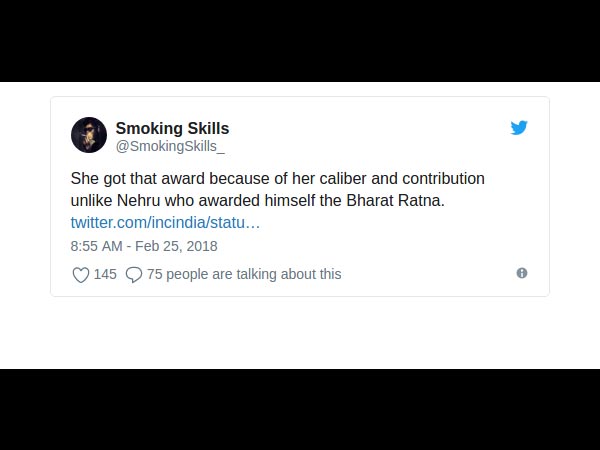Click the Twitter bird logo icon

tap(519, 128)
